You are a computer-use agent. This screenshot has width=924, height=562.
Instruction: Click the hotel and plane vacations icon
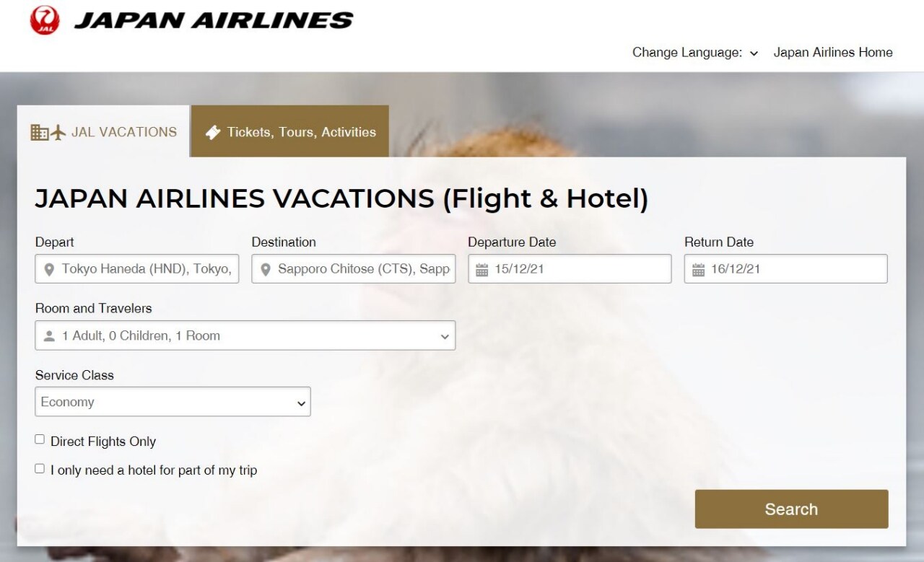click(48, 132)
